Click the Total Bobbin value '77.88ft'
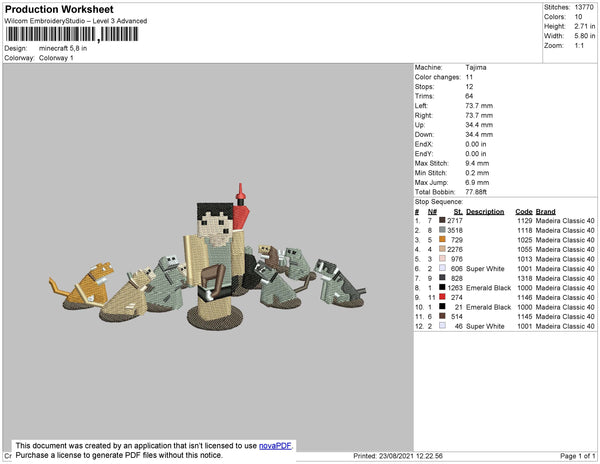The height and width of the screenshot is (464, 600). tap(476, 192)
